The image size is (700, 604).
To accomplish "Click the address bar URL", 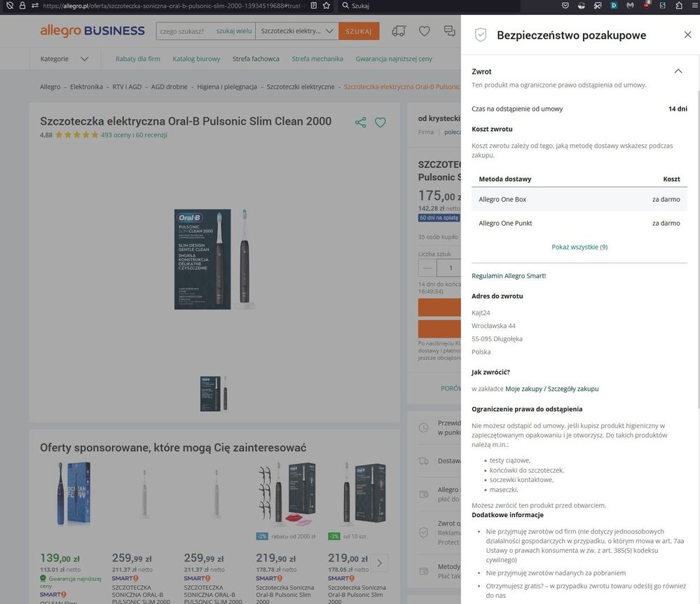I will tap(172, 6).
